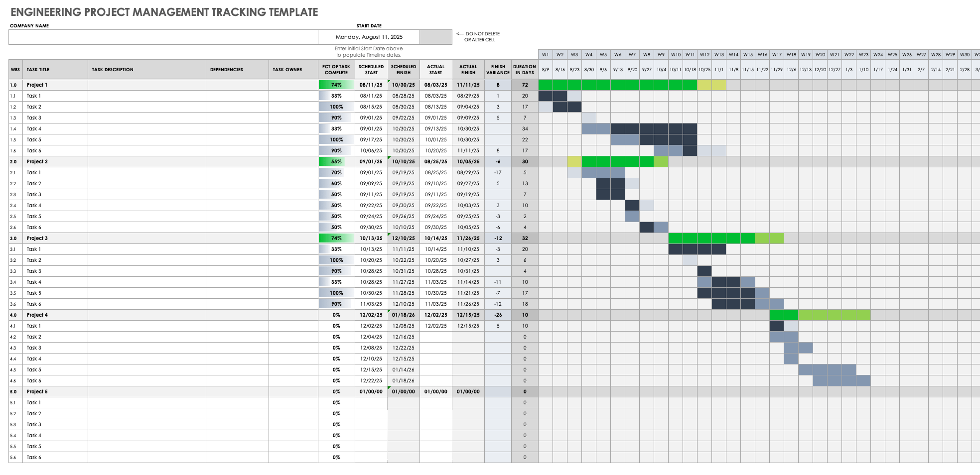Click the 2/28 date cell in timeline
The image size is (980, 475).
point(965,70)
